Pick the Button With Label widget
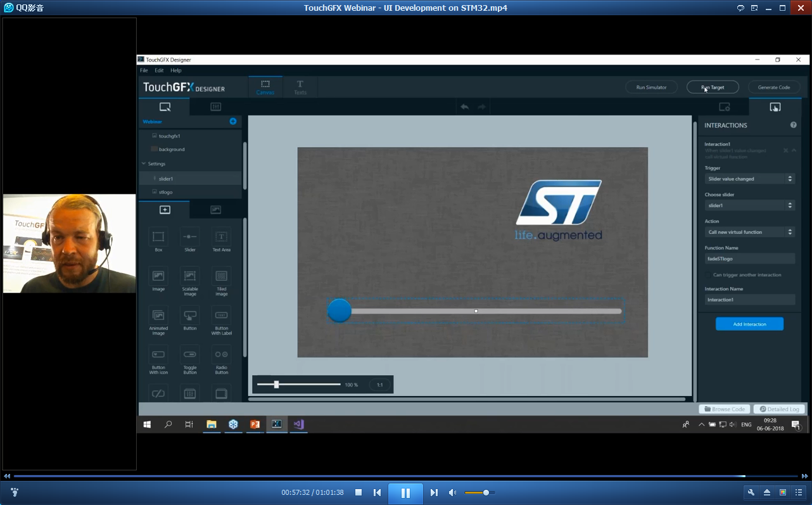The image size is (812, 505). click(x=221, y=321)
